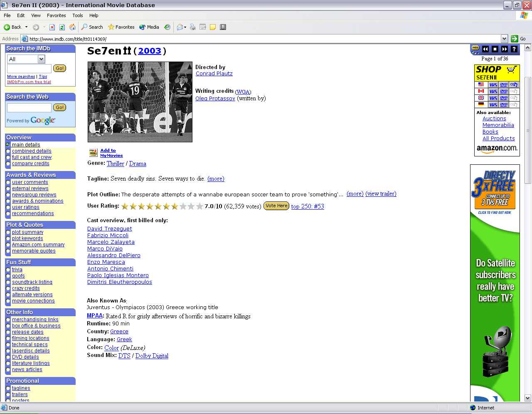Click the question mark help icon
The height and width of the screenshot is (414, 532).
click(x=514, y=49)
